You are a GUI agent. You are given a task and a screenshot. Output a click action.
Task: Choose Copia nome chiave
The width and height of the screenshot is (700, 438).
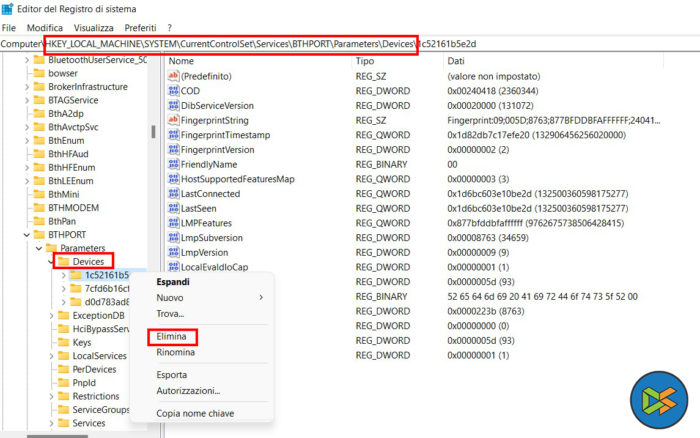[x=195, y=413]
